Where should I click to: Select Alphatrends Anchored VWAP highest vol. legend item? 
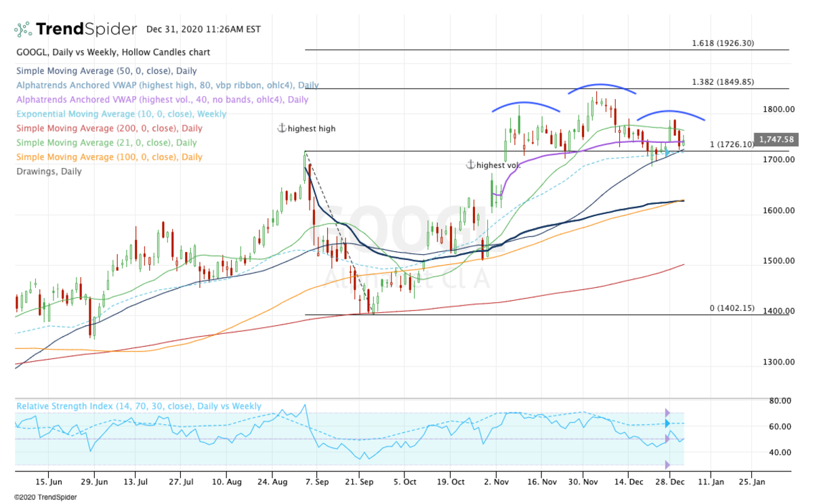(x=161, y=100)
